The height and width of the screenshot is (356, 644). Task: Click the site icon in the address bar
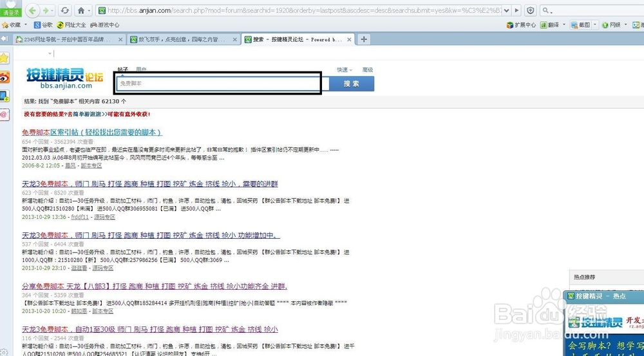[x=102, y=10]
